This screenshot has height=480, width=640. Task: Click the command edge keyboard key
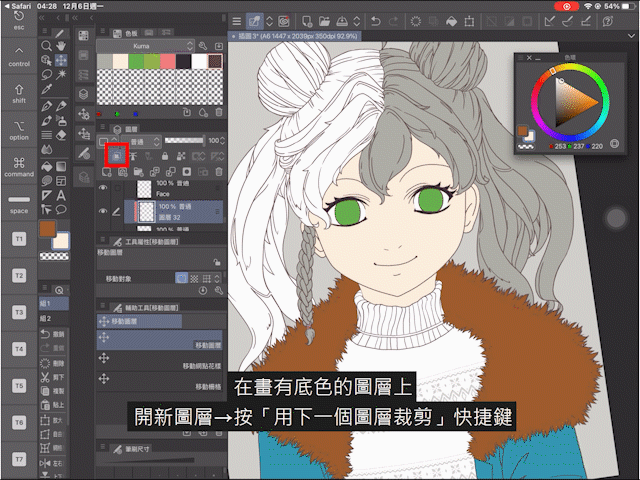(x=19, y=167)
